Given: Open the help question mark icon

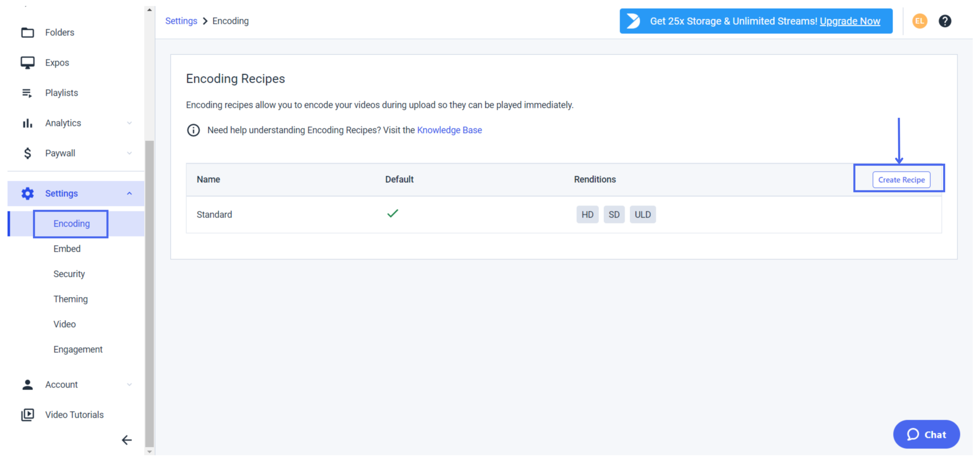Looking at the screenshot, I should tap(945, 21).
